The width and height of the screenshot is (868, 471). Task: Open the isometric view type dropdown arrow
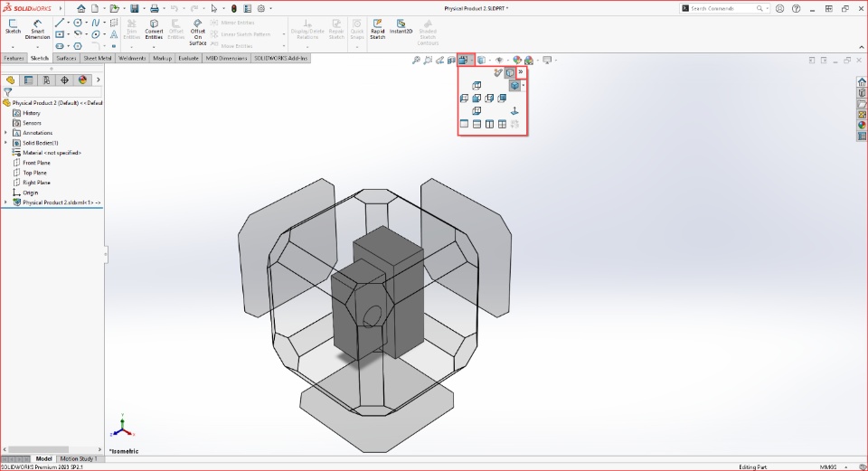524,85
